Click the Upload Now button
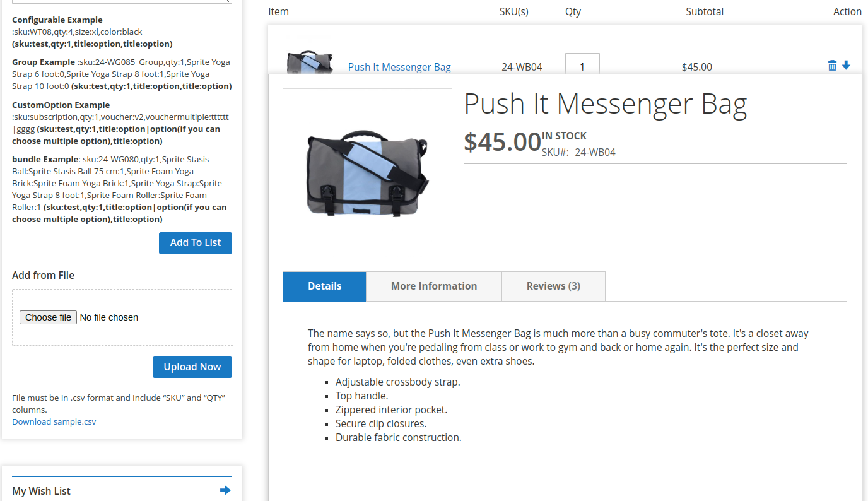The width and height of the screenshot is (868, 501). pyautogui.click(x=192, y=367)
